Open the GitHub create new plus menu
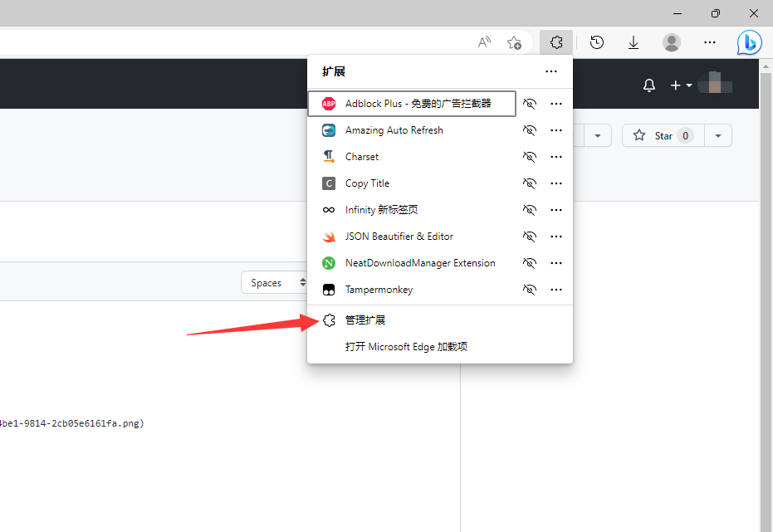 click(681, 85)
